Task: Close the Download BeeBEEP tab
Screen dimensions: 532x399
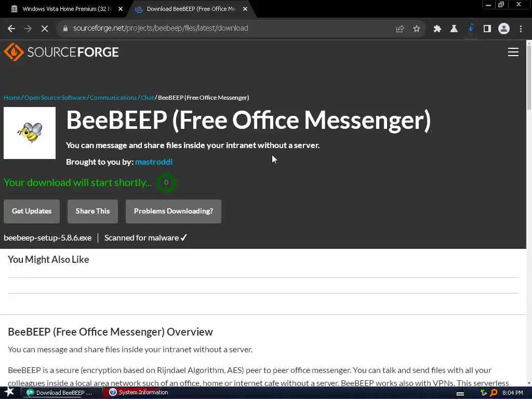Action: [245, 9]
